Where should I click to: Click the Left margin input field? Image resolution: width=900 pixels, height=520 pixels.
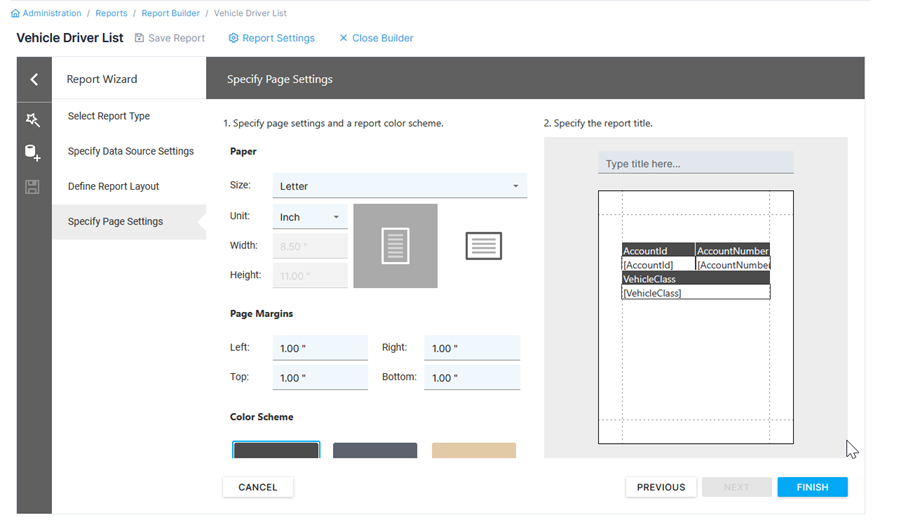click(x=320, y=348)
